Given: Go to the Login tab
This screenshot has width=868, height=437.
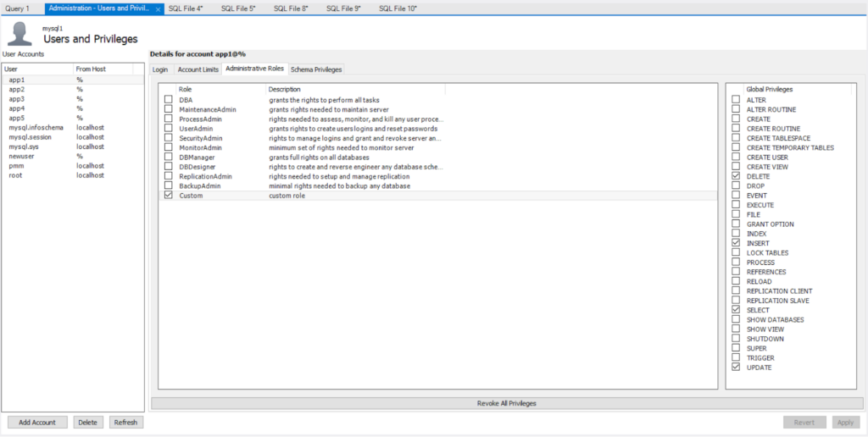Looking at the screenshot, I should (160, 69).
